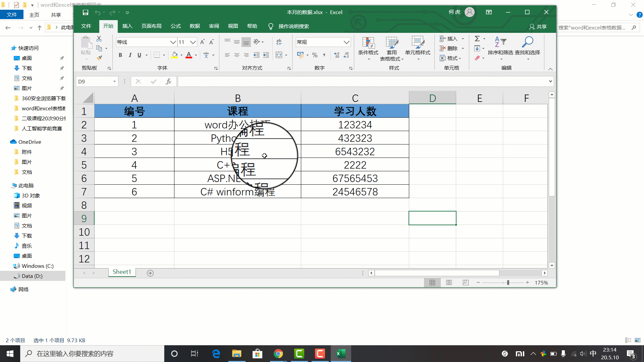644x362 pixels.
Task: Add a new sheet with the plus button
Action: point(150,273)
